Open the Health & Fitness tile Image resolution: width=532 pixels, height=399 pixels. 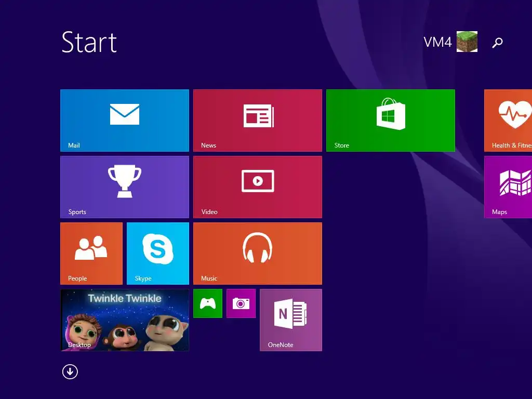pos(508,121)
